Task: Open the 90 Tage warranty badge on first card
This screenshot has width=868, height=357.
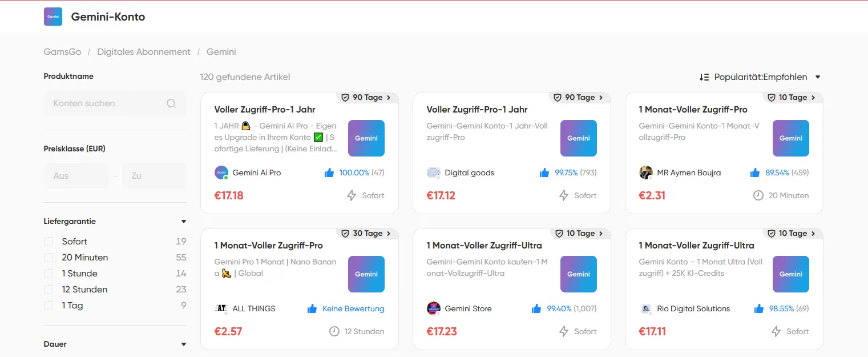Action: click(367, 97)
